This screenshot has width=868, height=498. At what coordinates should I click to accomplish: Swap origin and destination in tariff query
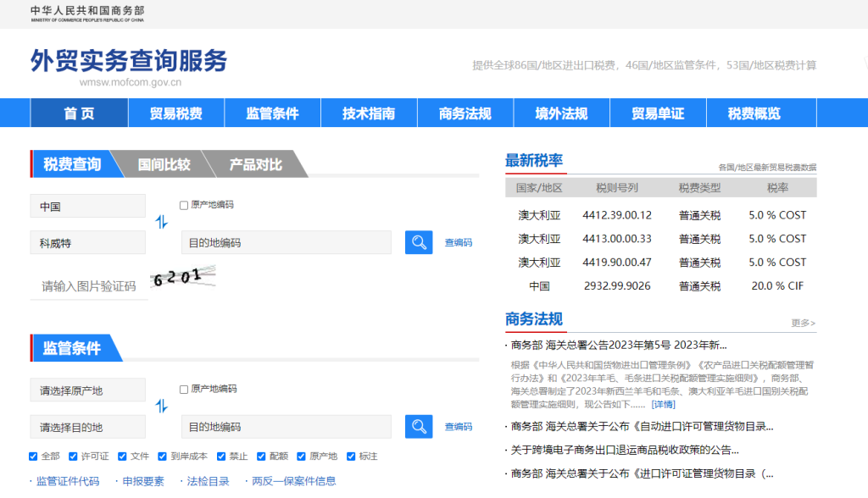point(161,222)
